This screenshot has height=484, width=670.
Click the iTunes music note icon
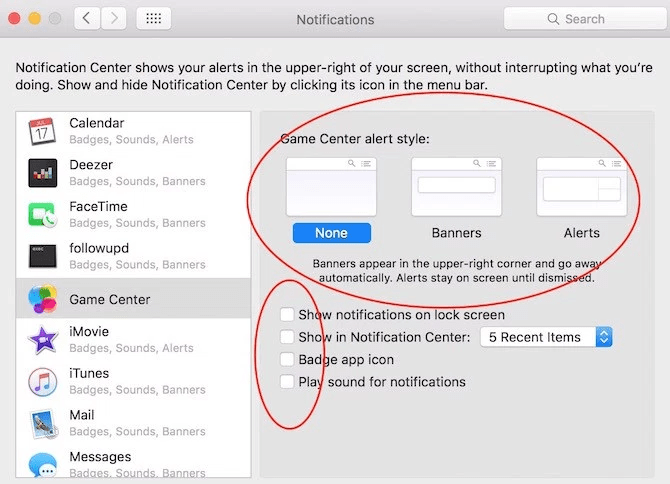click(42, 382)
